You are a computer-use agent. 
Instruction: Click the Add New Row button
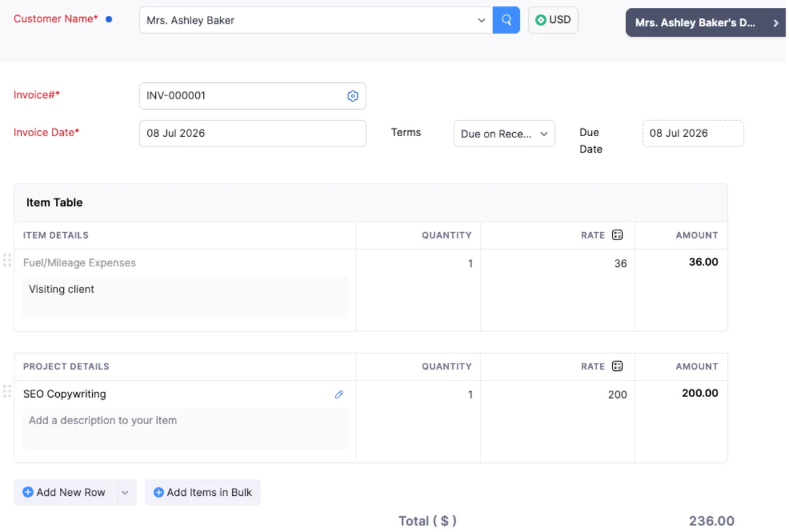64,492
